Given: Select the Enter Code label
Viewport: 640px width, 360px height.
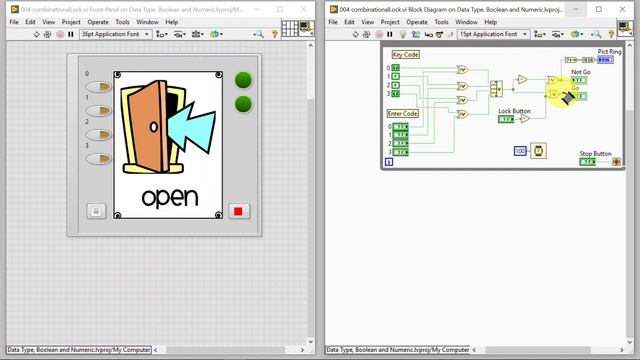Looking at the screenshot, I should click(x=402, y=113).
